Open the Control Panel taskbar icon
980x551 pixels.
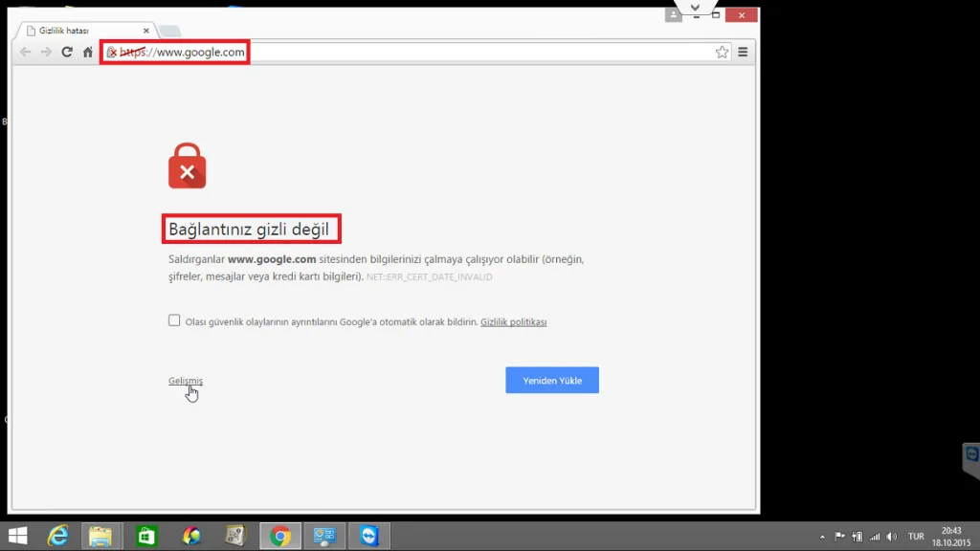point(324,536)
